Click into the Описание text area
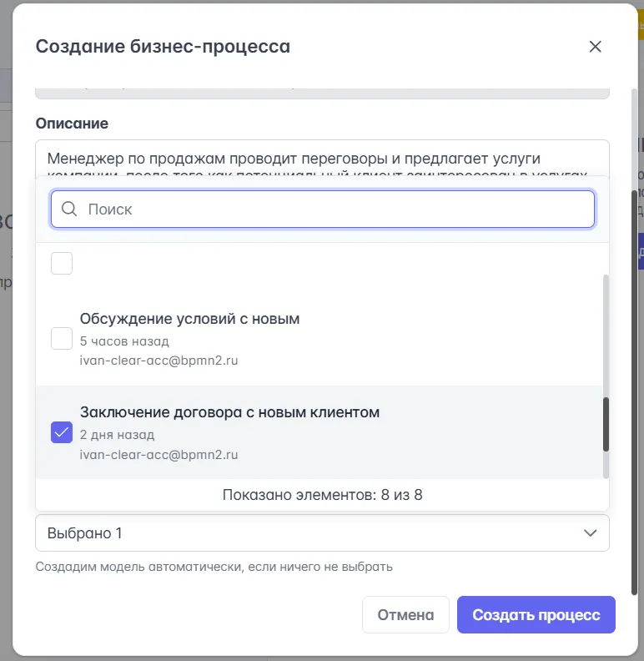 click(x=322, y=158)
